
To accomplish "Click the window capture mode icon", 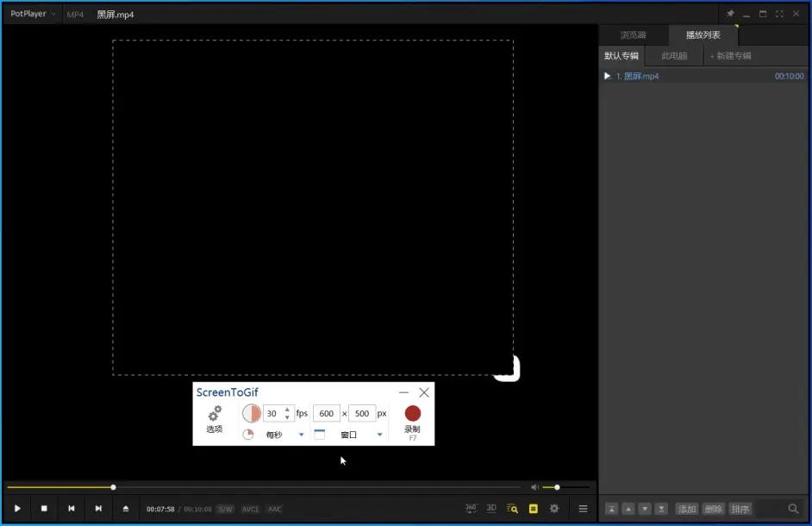I will coord(320,435).
